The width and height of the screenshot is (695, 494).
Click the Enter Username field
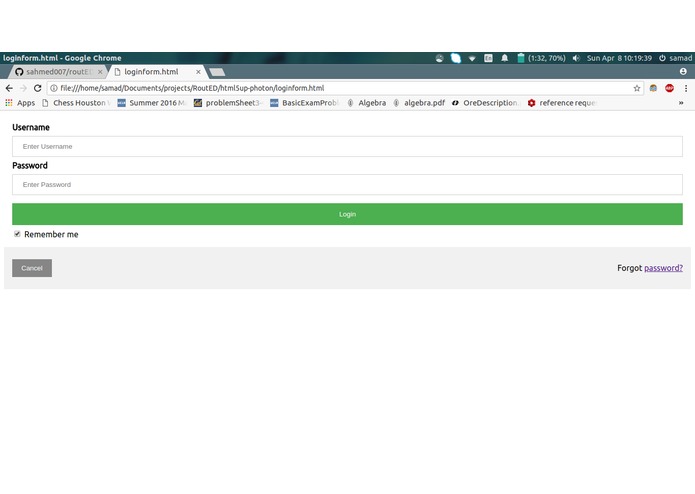(347, 147)
